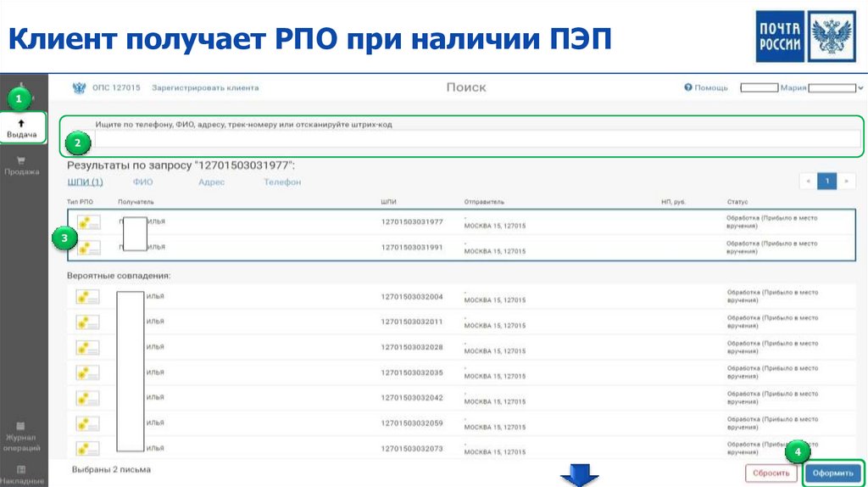The width and height of the screenshot is (868, 487).
Task: Click the Статус column header
Action: [x=737, y=202]
